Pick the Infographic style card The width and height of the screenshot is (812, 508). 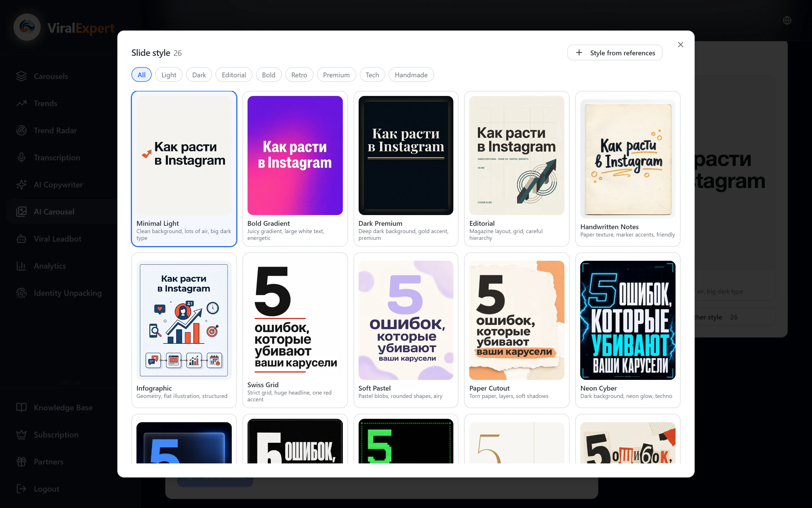coord(184,330)
